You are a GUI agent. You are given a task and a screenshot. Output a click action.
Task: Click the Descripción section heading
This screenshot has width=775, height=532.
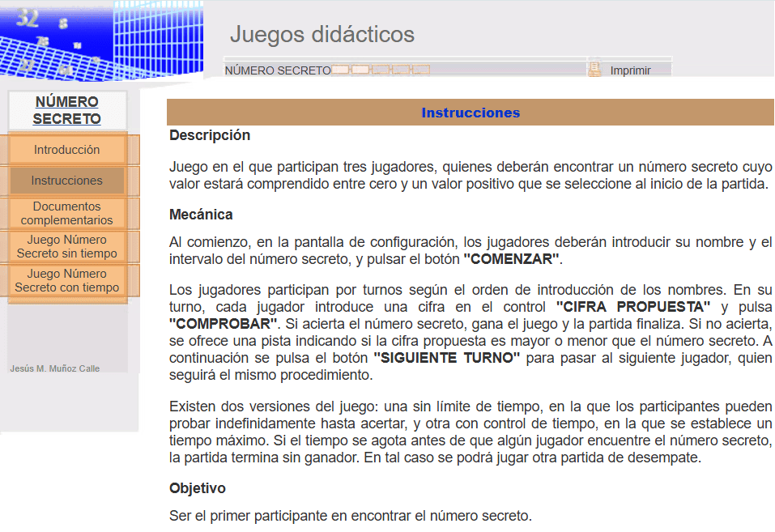tap(210, 135)
